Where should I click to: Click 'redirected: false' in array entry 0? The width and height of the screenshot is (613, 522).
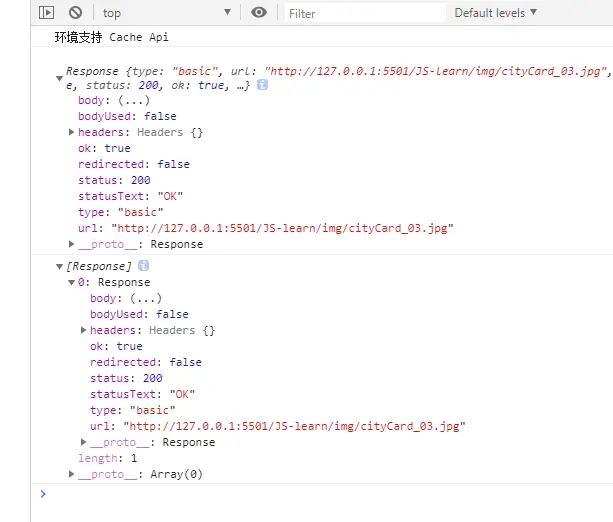point(146,362)
